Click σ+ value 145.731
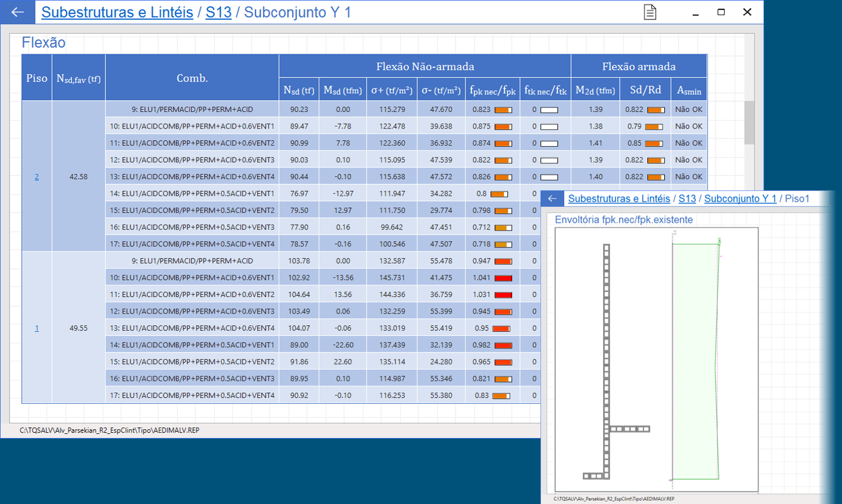The width and height of the screenshot is (842, 504). click(392, 278)
